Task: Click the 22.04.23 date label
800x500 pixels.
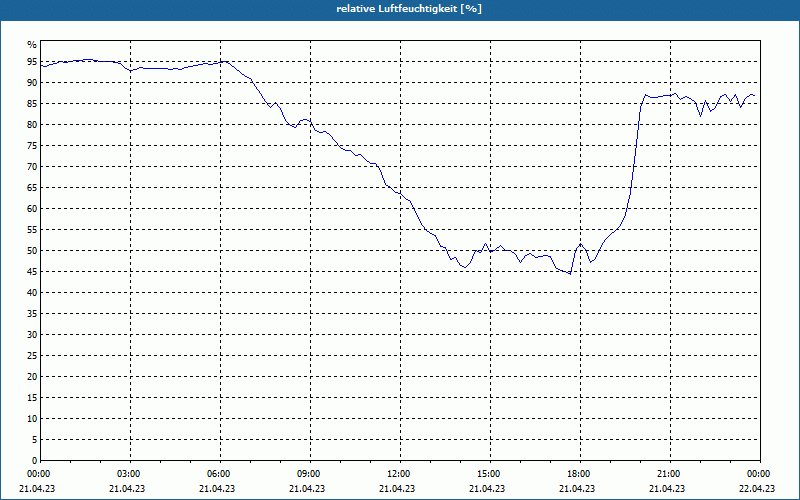Action: pyautogui.click(x=757, y=488)
